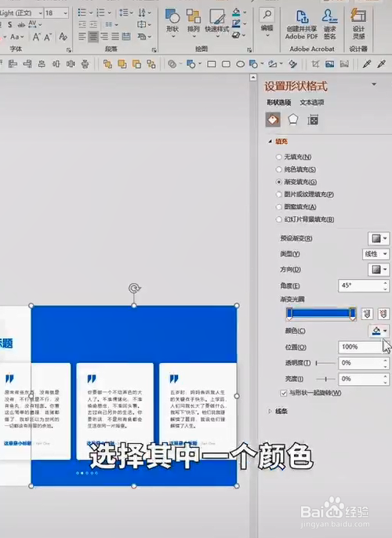Open 设计灵感 design ideas
The width and height of the screenshot is (392, 538).
coord(358,24)
